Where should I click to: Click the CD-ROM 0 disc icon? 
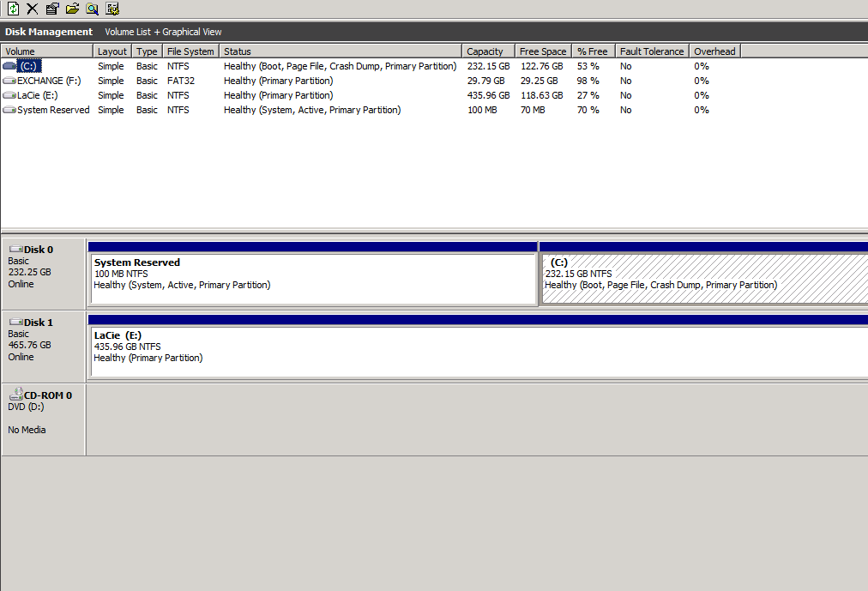[17, 394]
